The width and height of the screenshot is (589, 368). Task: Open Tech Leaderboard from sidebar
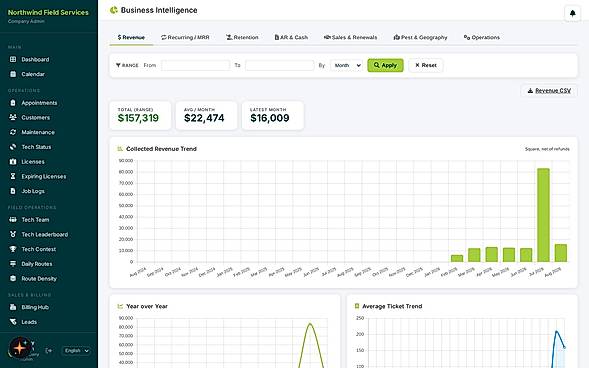tap(45, 234)
